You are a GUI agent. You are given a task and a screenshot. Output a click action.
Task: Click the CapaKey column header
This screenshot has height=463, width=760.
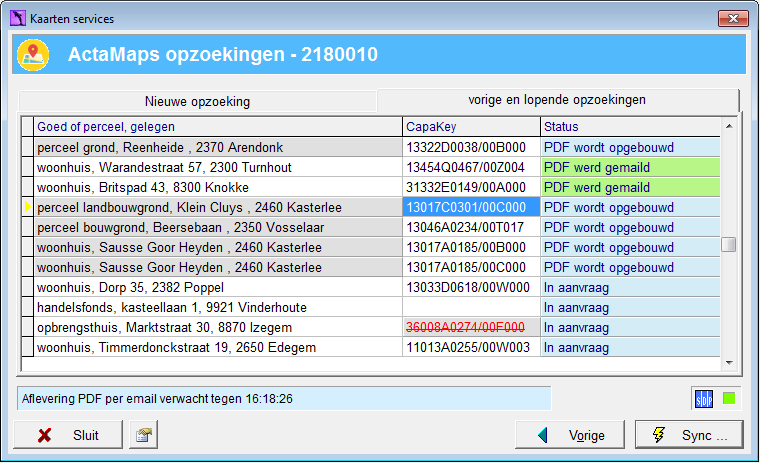(471, 127)
